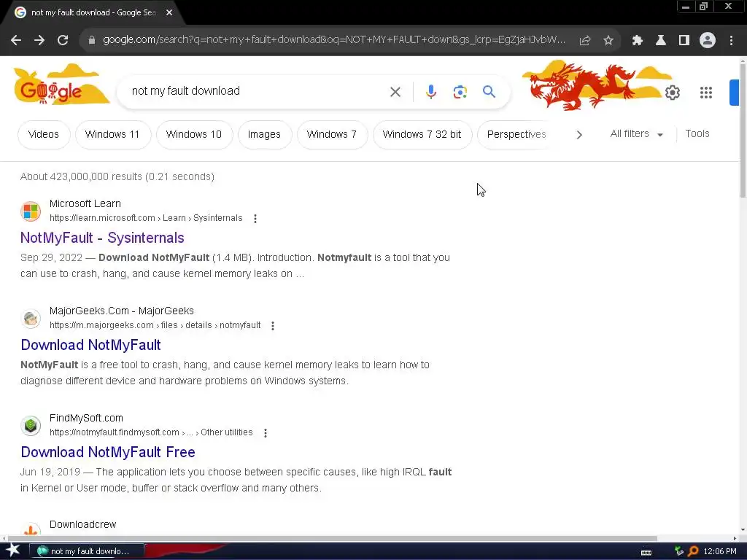
Task: Go back to the previous page
Action: 16,41
